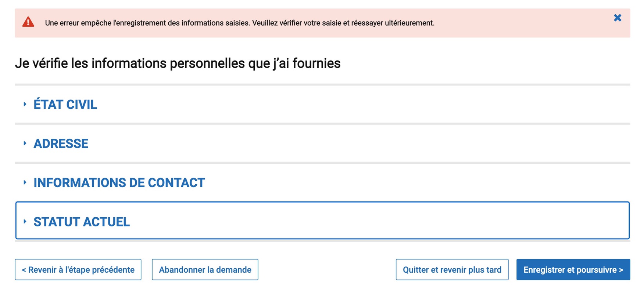This screenshot has width=644, height=298.
Task: Go back with Revenir à l'étape précédente
Action: 78,270
